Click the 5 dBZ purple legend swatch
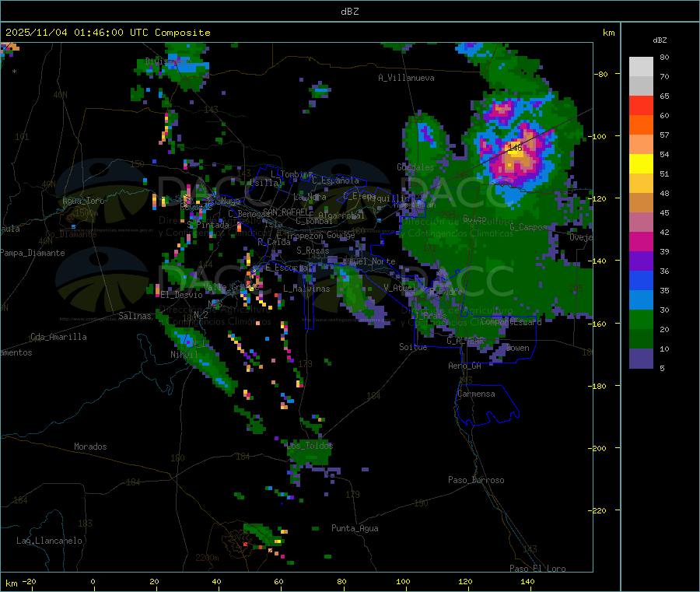 point(641,359)
